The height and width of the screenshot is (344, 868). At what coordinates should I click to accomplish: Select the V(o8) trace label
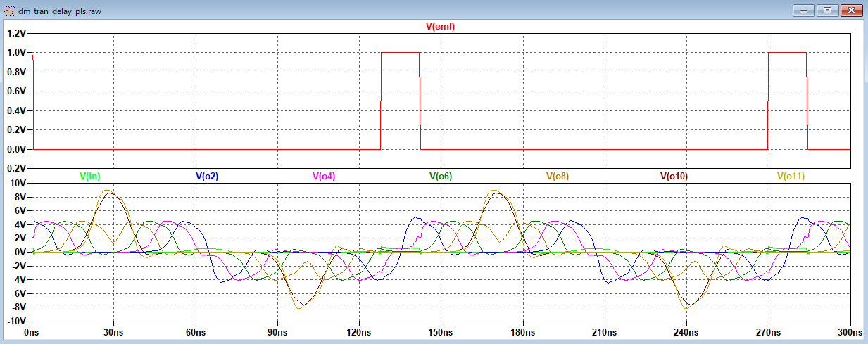[x=558, y=177]
